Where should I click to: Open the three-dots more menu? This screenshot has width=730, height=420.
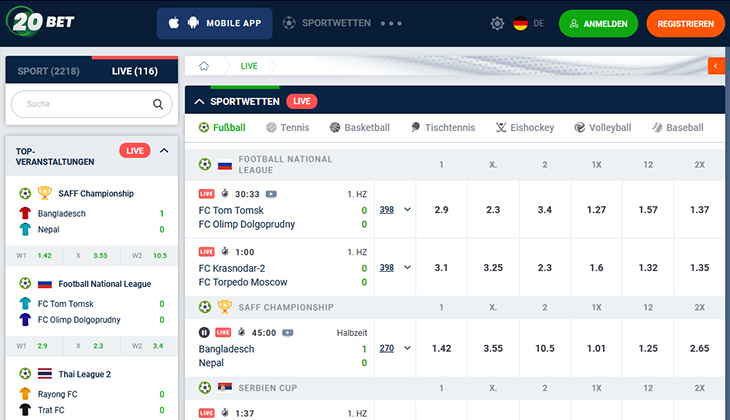click(x=391, y=23)
